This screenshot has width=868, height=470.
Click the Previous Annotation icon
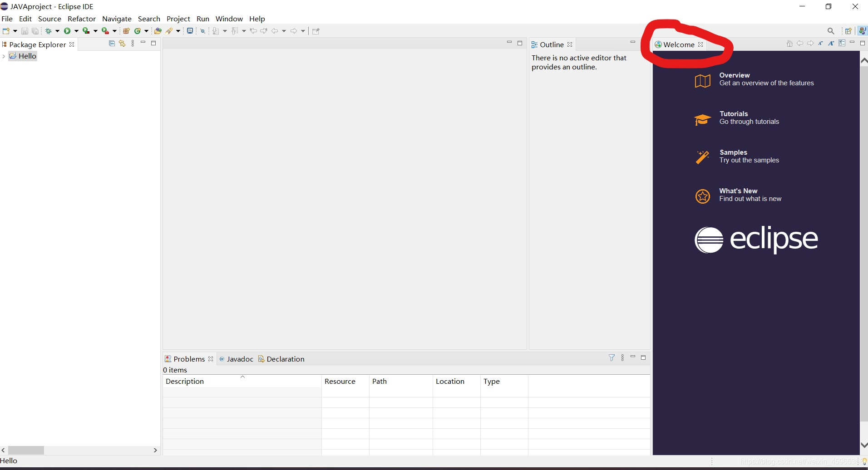[235, 31]
